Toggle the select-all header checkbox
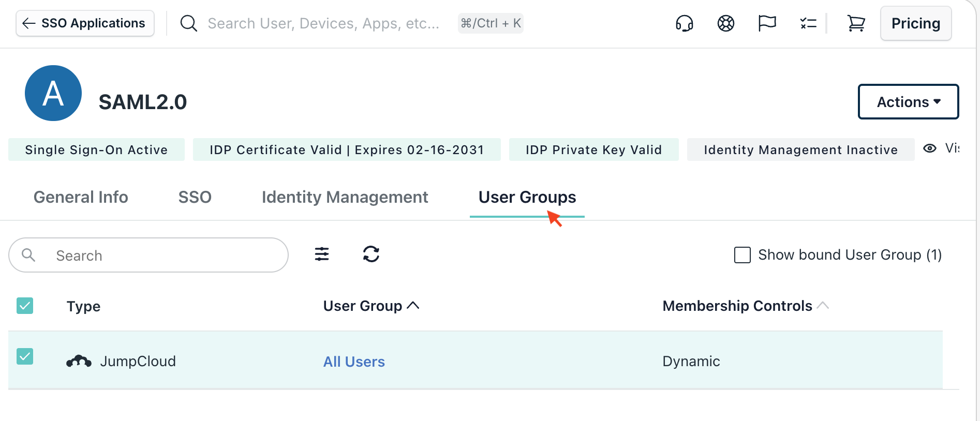This screenshot has height=421, width=980. pyautogui.click(x=25, y=306)
